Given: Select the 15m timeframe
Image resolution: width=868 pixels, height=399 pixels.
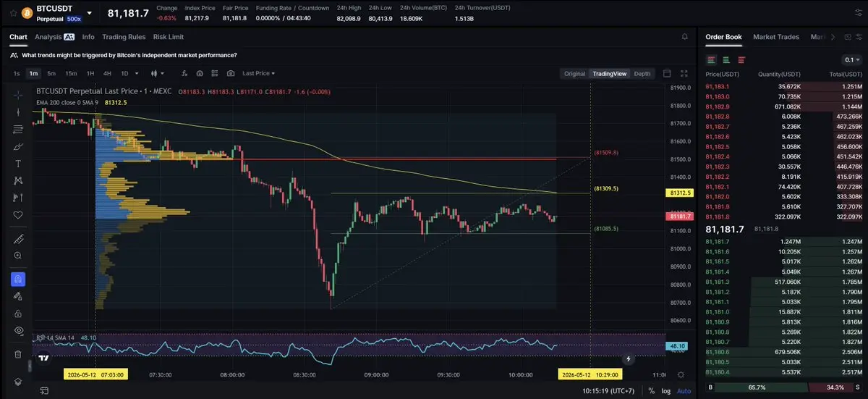Looking at the screenshot, I should coord(71,73).
